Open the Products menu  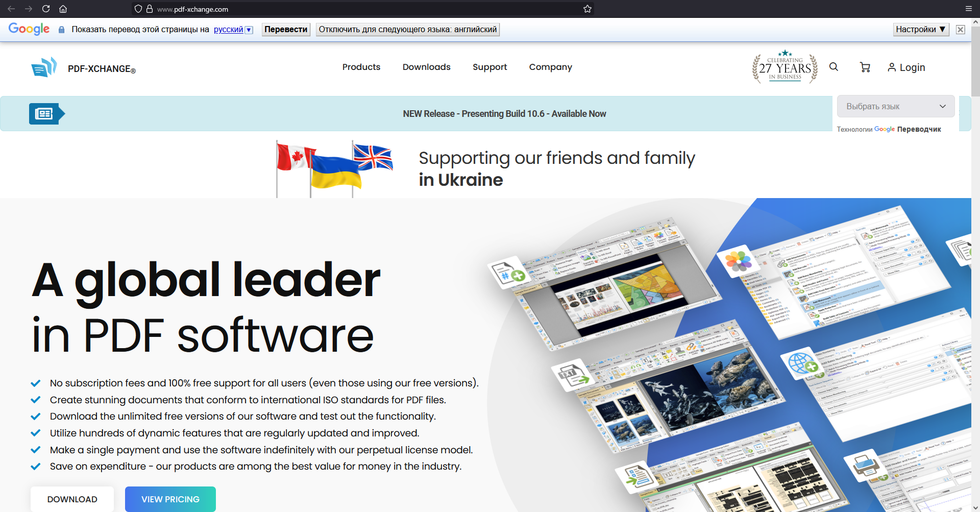click(361, 67)
